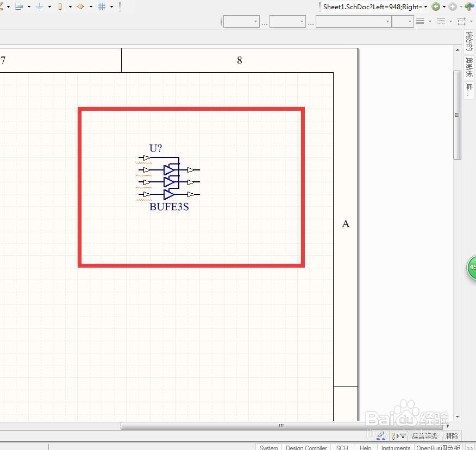The width and height of the screenshot is (476, 450).
Task: Click the vertical scrollbar up arrow
Action: click(x=458, y=50)
